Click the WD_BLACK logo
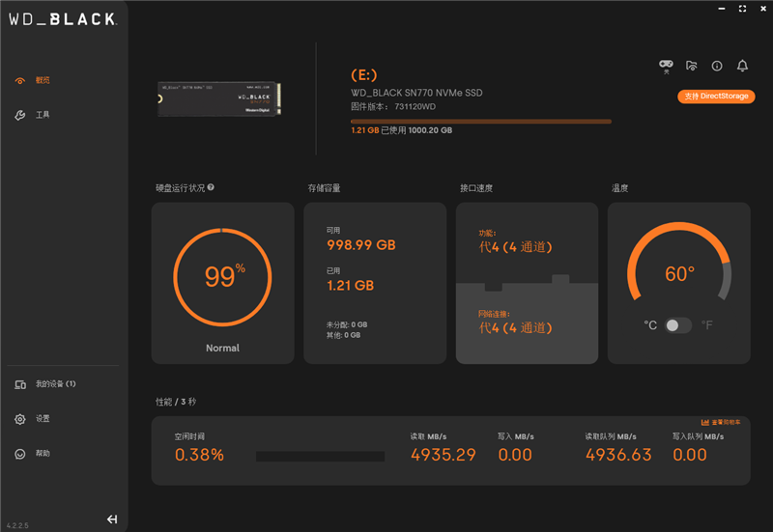 pos(63,19)
